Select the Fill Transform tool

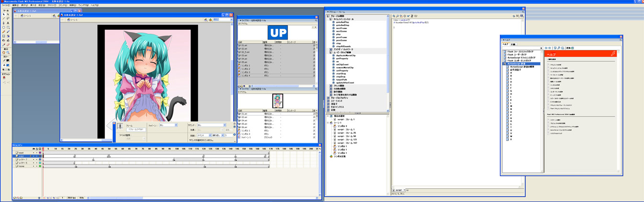pyautogui.click(x=8, y=36)
